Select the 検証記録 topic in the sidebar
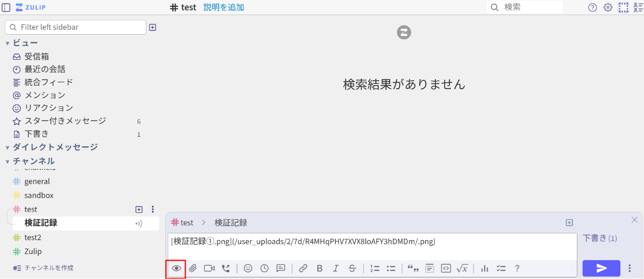The image size is (644, 279). click(x=41, y=223)
